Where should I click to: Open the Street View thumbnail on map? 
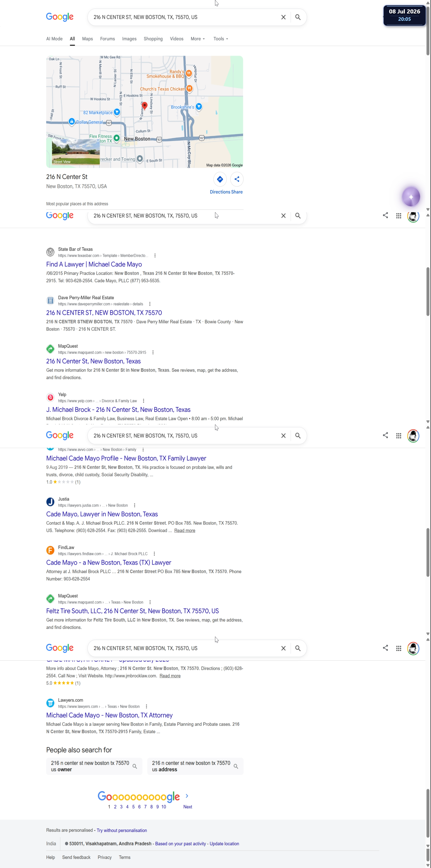76,152
